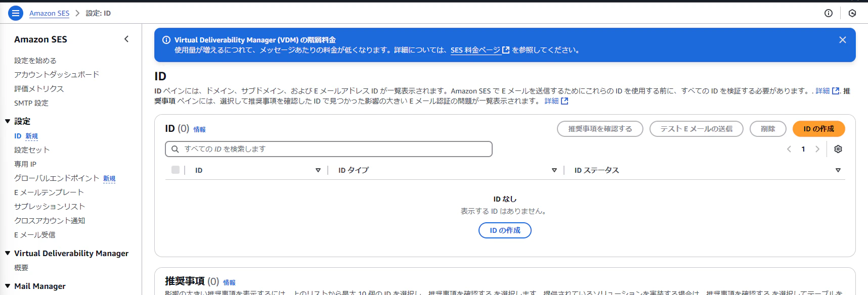Click the search magnifier icon
Screen dimensions: 868x295
(x=175, y=149)
